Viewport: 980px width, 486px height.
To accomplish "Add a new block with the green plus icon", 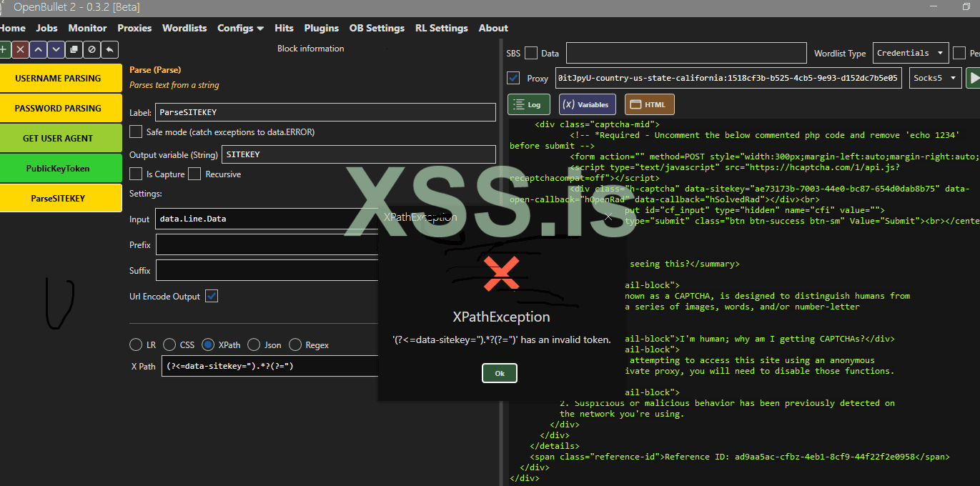I will pyautogui.click(x=4, y=49).
